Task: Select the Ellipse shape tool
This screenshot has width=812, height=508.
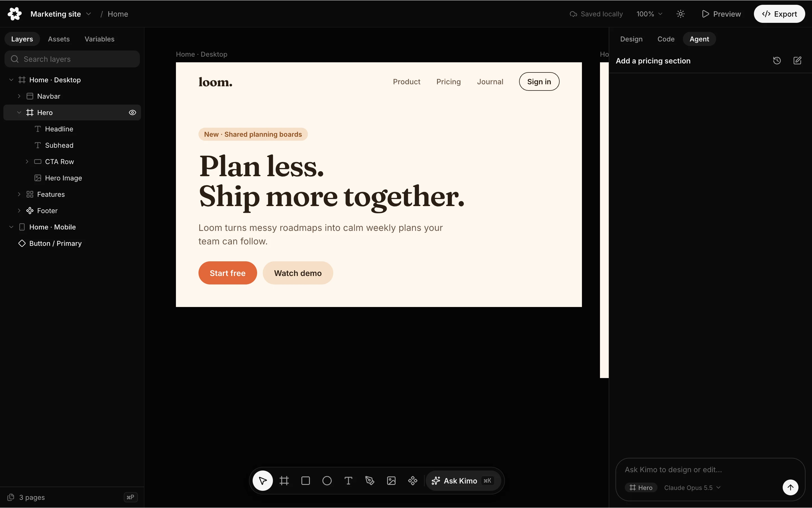Action: tap(327, 481)
